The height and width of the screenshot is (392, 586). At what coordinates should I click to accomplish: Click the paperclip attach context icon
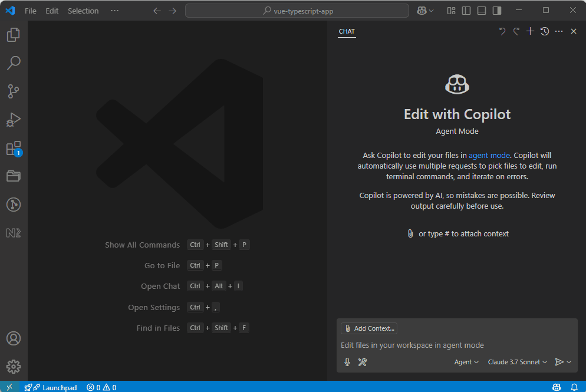(x=410, y=233)
